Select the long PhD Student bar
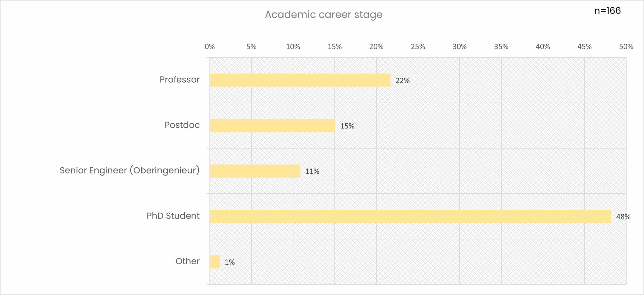This screenshot has width=644, height=295. 410,216
